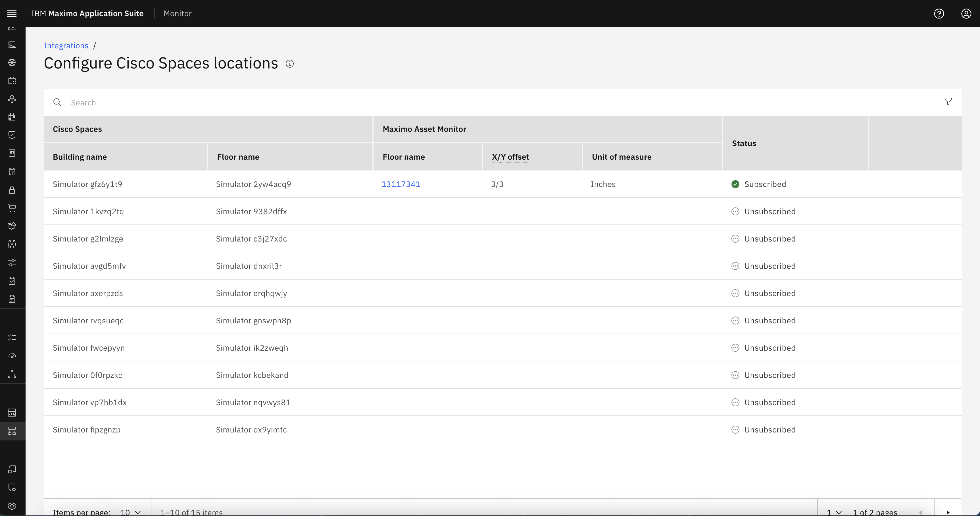This screenshot has height=516, width=980.
Task: Open the Items per page dropdown
Action: 130,512
